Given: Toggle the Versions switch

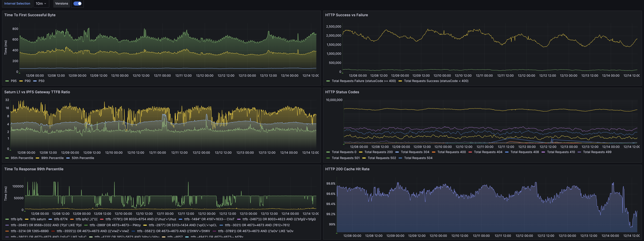Looking at the screenshot, I should [77, 4].
